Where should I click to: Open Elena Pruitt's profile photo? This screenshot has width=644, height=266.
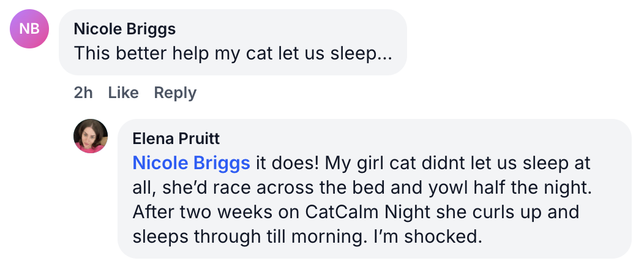[x=91, y=136]
